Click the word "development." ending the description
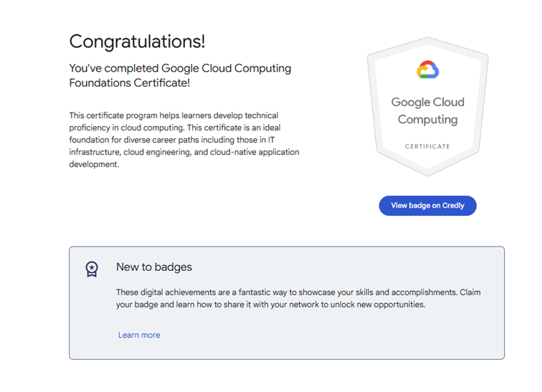 (94, 165)
